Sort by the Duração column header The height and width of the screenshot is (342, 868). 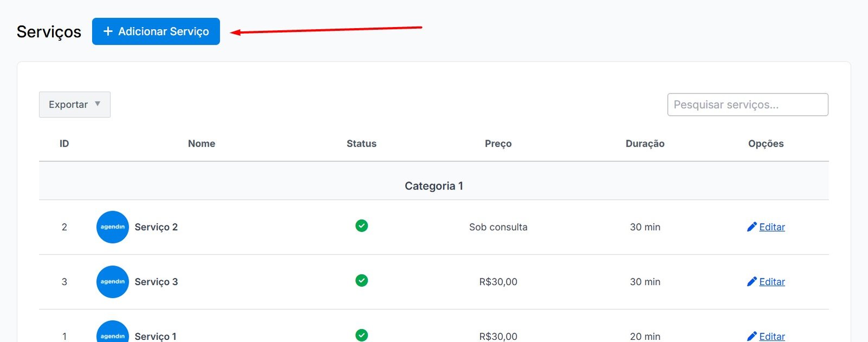[x=644, y=144]
